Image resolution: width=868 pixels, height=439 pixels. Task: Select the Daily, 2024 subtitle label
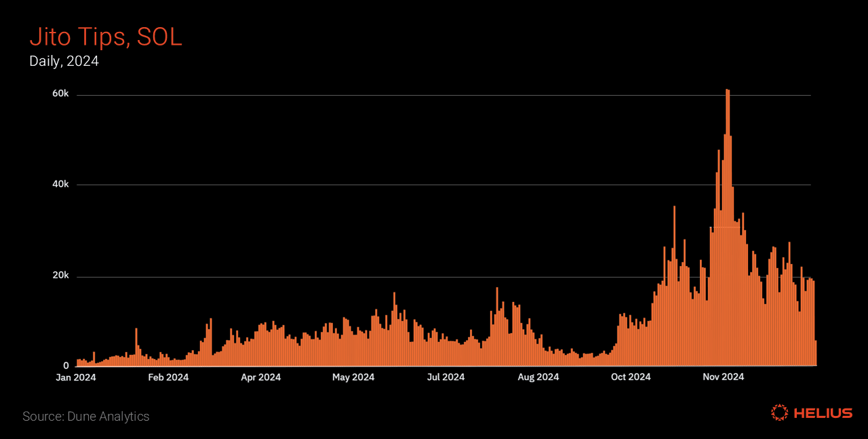click(64, 61)
